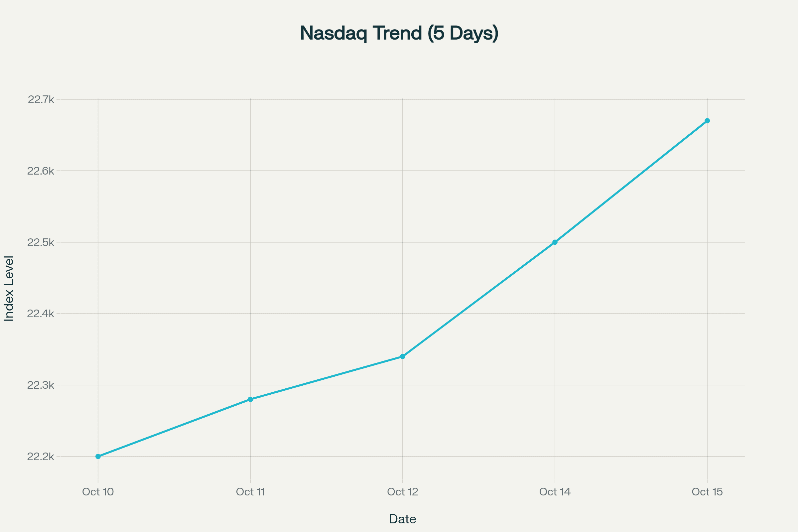Select the 22.4k y-axis tick label
The height and width of the screenshot is (532, 798).
tap(41, 314)
